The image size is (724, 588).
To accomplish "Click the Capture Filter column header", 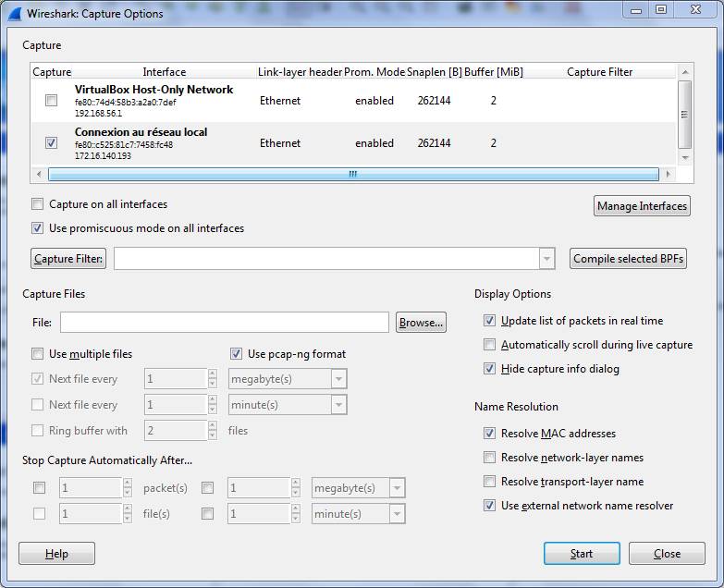I will [x=600, y=72].
